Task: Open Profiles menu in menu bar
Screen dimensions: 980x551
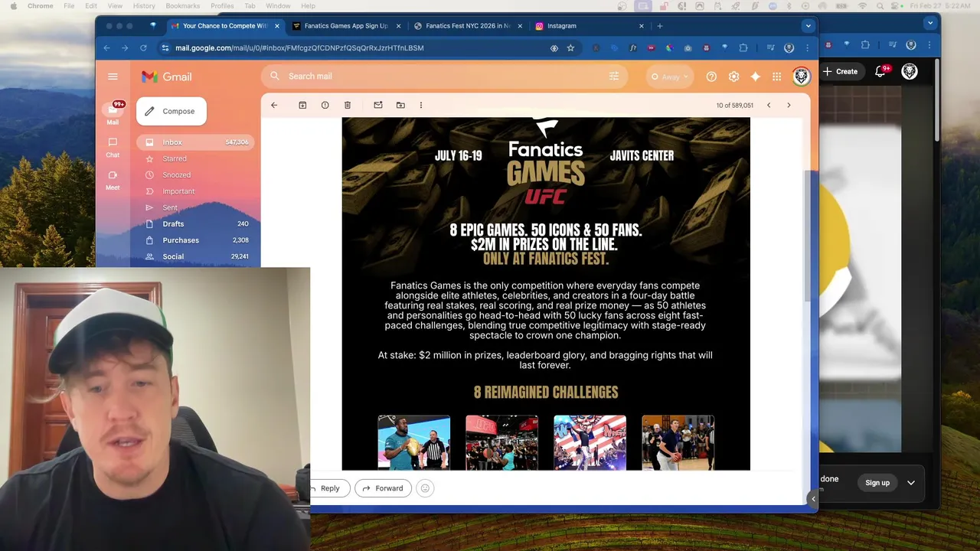Action: click(222, 5)
